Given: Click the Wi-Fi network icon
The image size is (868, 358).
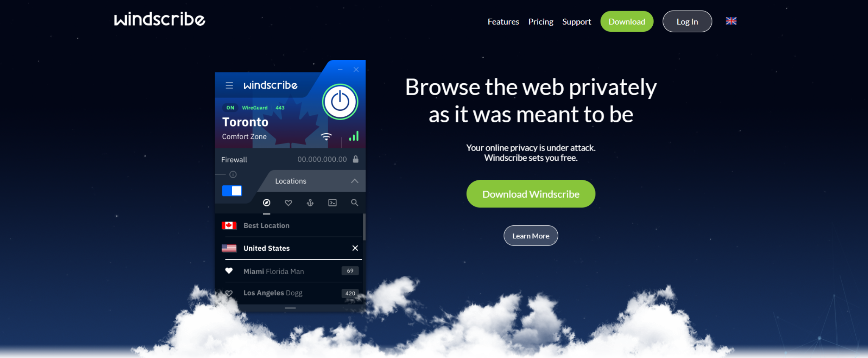Looking at the screenshot, I should click(326, 137).
